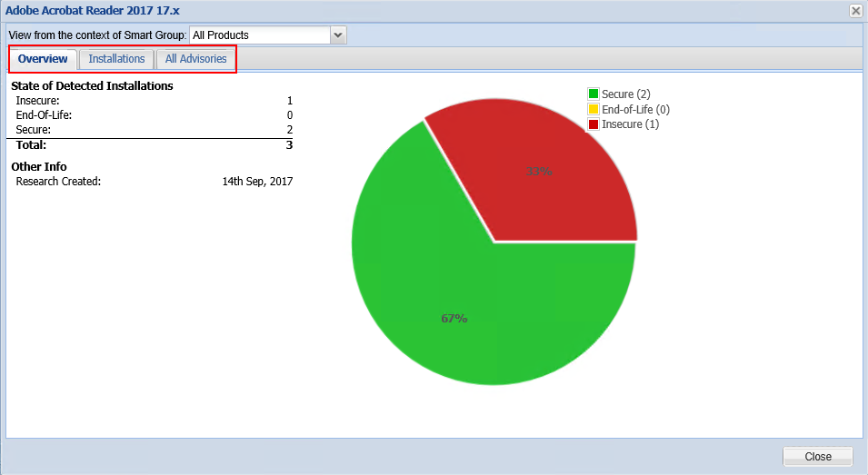
Task: Click the Total installations row
Action: [150, 144]
